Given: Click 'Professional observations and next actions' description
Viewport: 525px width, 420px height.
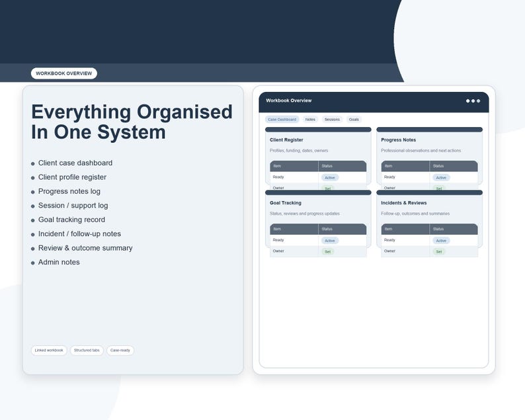Looking at the screenshot, I should [421, 151].
